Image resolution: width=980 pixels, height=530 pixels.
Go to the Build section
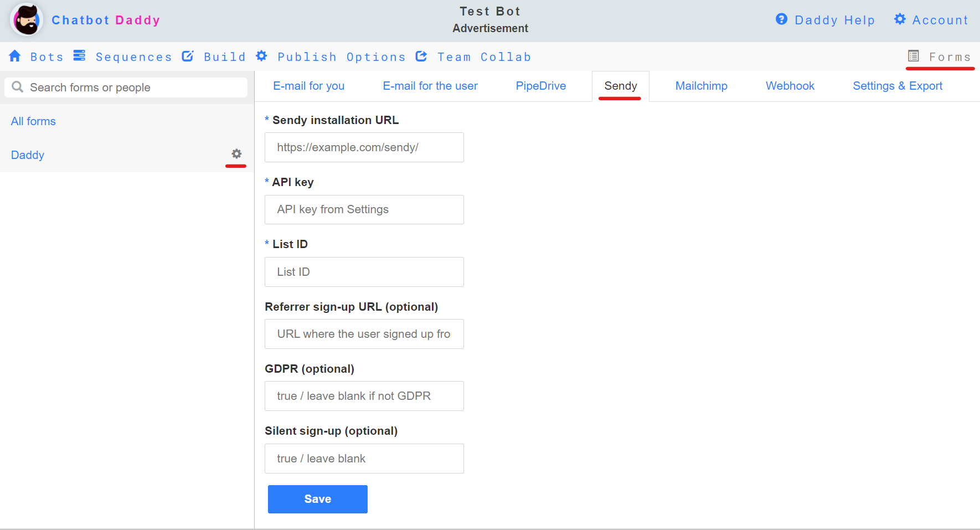point(225,57)
